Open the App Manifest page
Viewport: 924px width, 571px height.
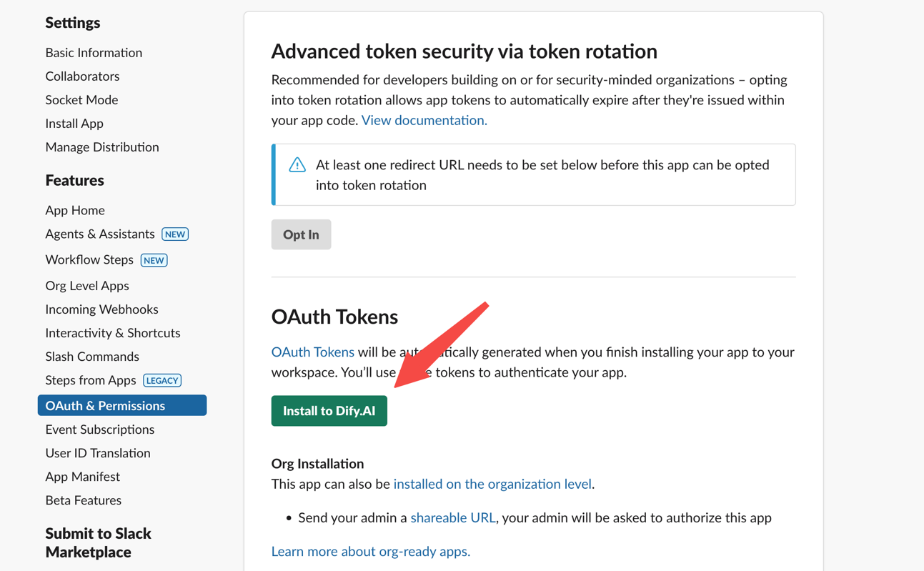82,476
